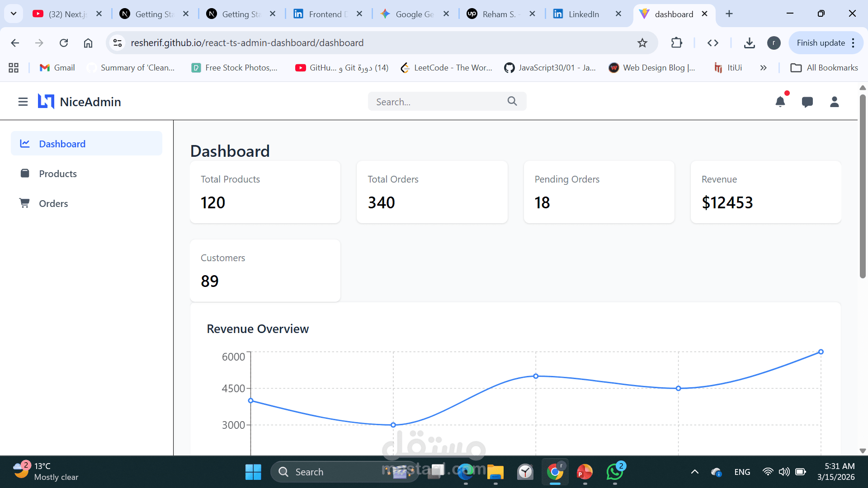The width and height of the screenshot is (868, 488).
Task: Toggle the sidebar hamburger menu
Action: pyautogui.click(x=23, y=102)
